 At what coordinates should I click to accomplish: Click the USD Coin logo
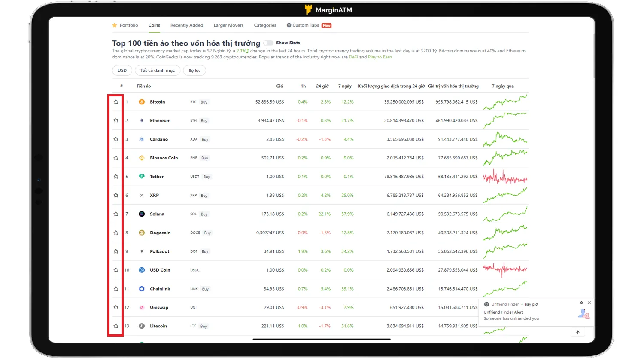142,270
